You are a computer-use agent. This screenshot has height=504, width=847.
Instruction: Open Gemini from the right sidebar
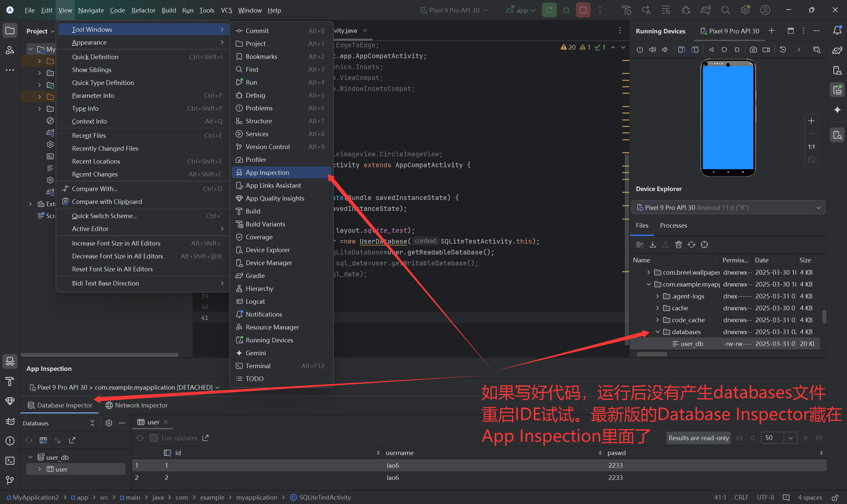(837, 110)
